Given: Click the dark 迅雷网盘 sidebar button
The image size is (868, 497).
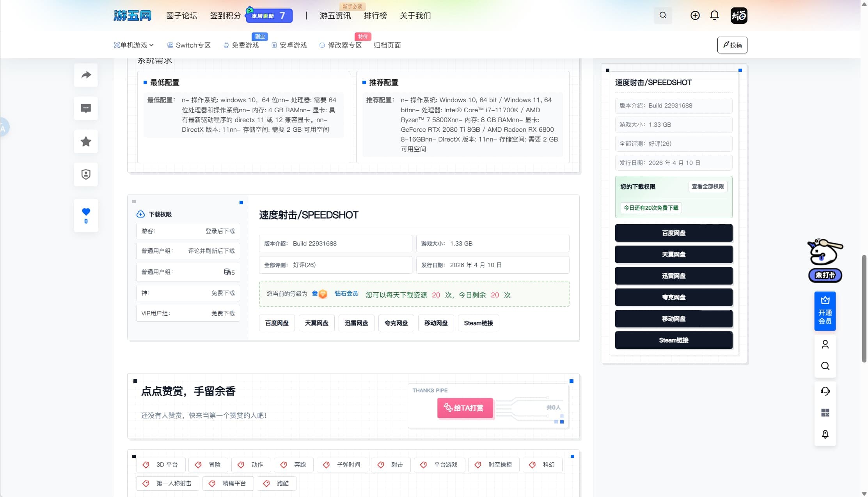Looking at the screenshot, I should click(x=674, y=276).
